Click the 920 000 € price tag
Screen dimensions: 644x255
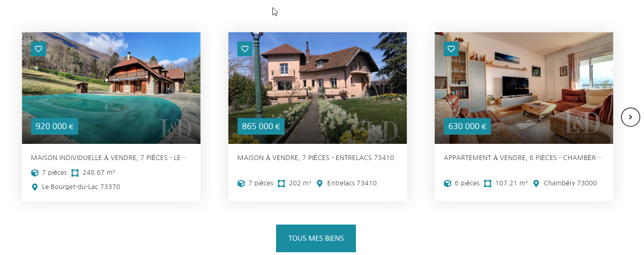tap(54, 126)
